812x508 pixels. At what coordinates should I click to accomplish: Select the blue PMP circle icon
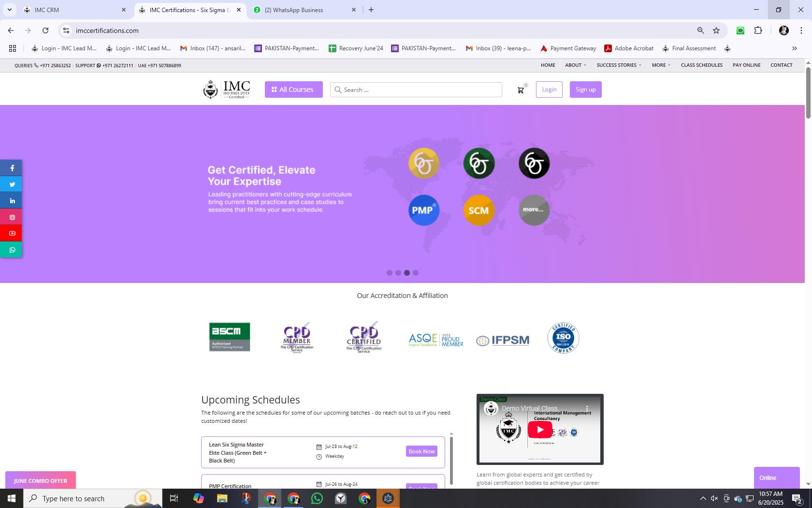pos(424,210)
